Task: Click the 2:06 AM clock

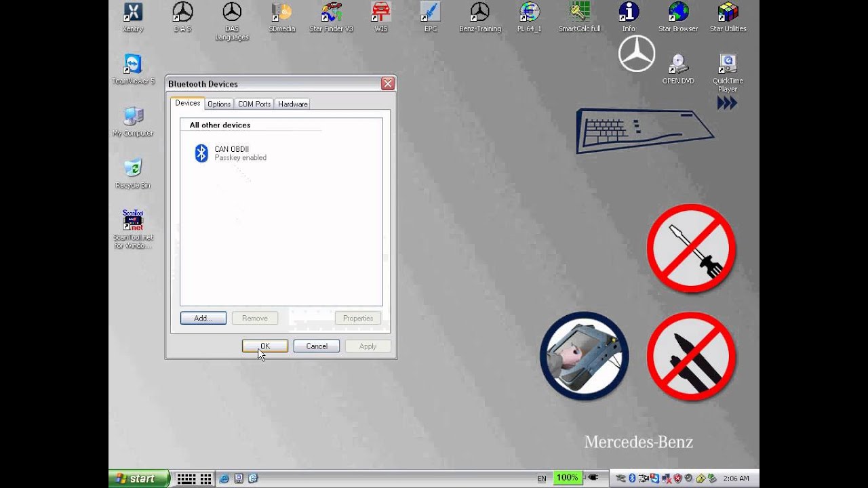Action: pos(736,479)
